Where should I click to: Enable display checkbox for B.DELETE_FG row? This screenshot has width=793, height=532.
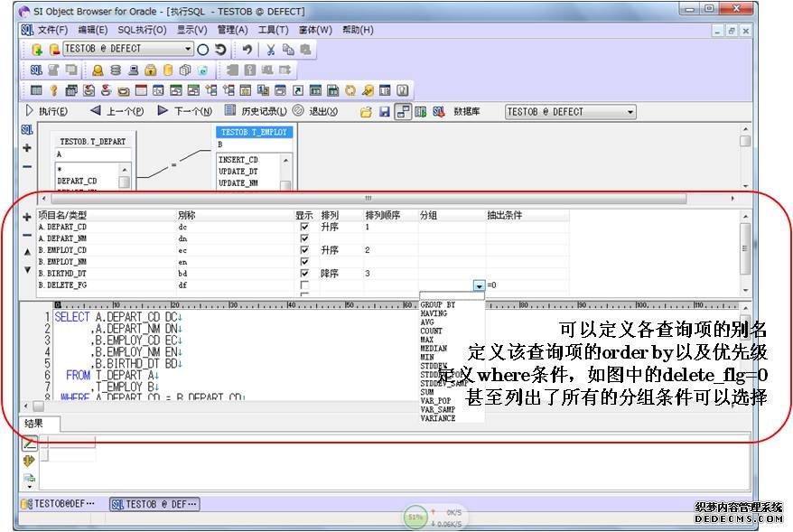pyautogui.click(x=304, y=285)
